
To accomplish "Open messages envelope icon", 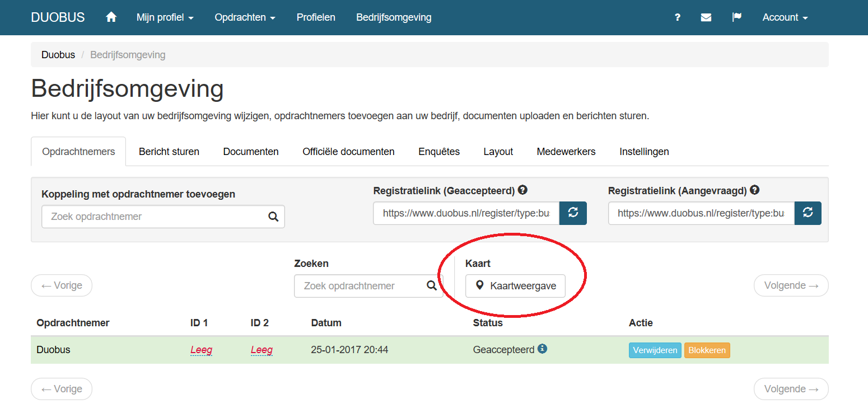I will 706,17.
